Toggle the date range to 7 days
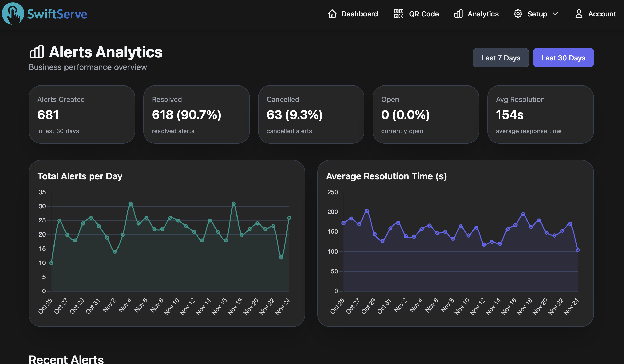Viewport: 624px width, 364px height. 501,58
